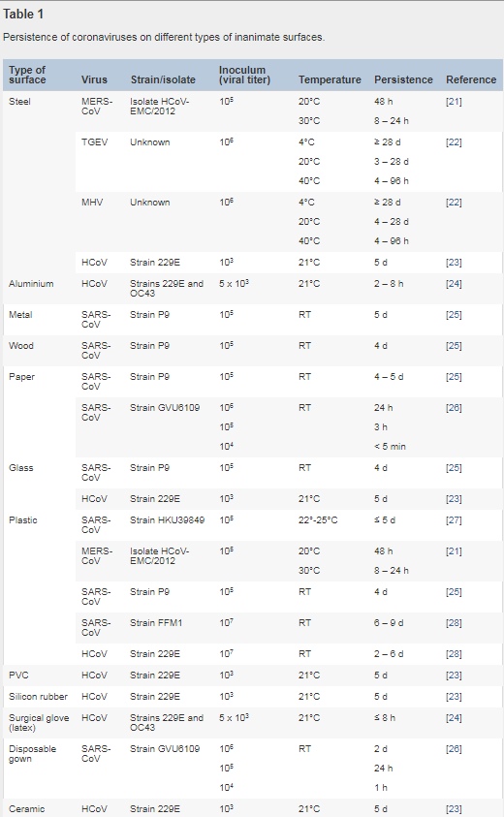Open reference [21] in the Steel MERS-CoV row

click(454, 102)
